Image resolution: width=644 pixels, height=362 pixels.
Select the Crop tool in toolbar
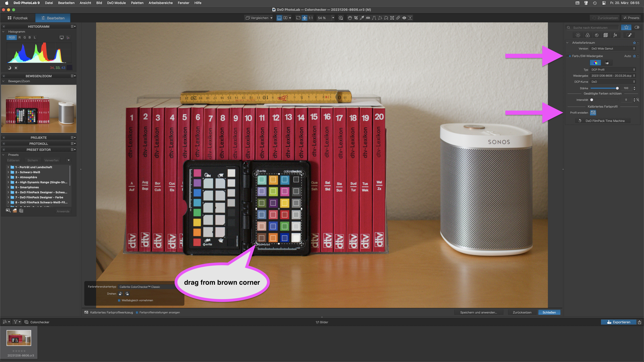point(356,18)
